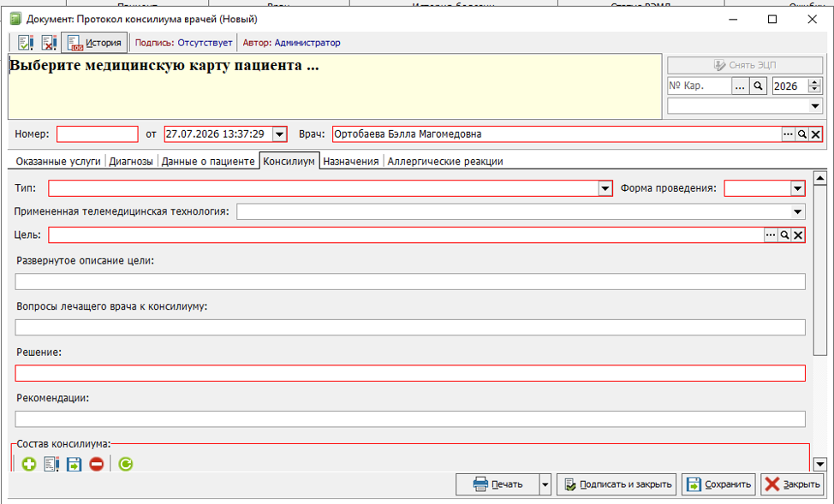The image size is (834, 504).
Task: Click the Состав консилиума group label
Action: coord(63,444)
